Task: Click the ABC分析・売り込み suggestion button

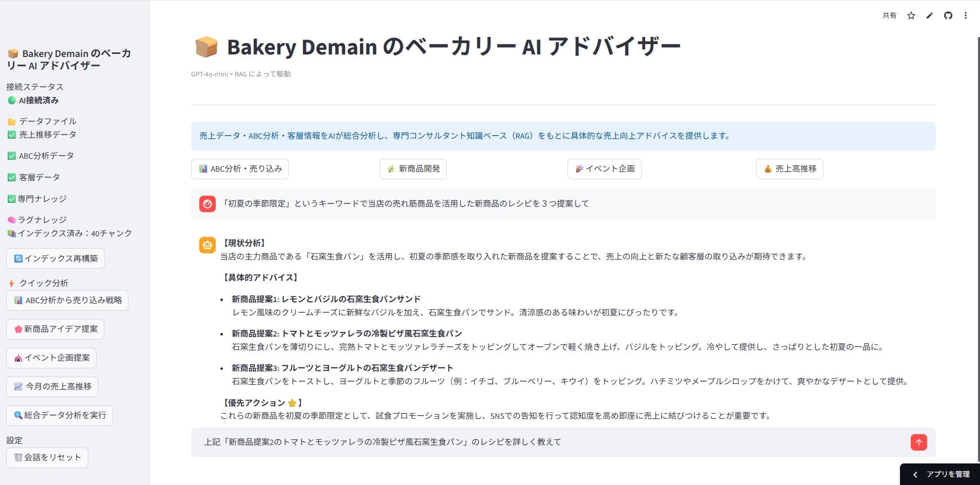Action: pyautogui.click(x=240, y=169)
